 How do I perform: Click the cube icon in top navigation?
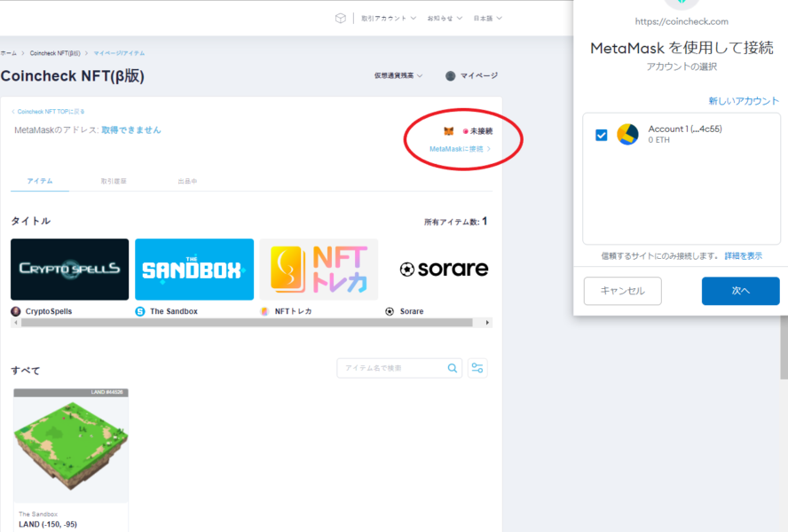[340, 19]
